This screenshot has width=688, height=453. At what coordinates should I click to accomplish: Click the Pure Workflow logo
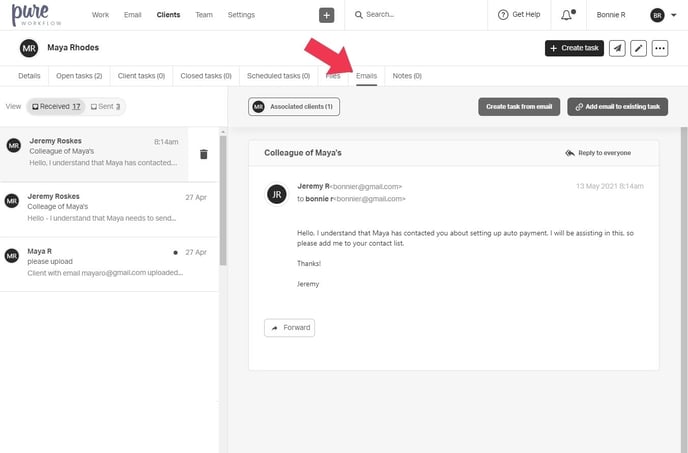click(x=38, y=15)
